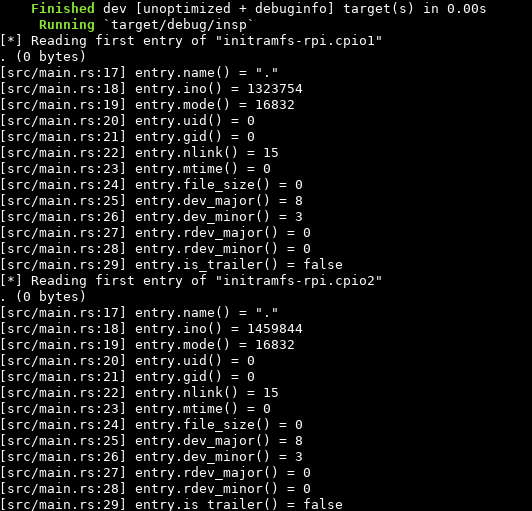The height and width of the screenshot is (511, 532).
Task: Click second entry.rdev_major() = 0 line
Action: [155, 472]
